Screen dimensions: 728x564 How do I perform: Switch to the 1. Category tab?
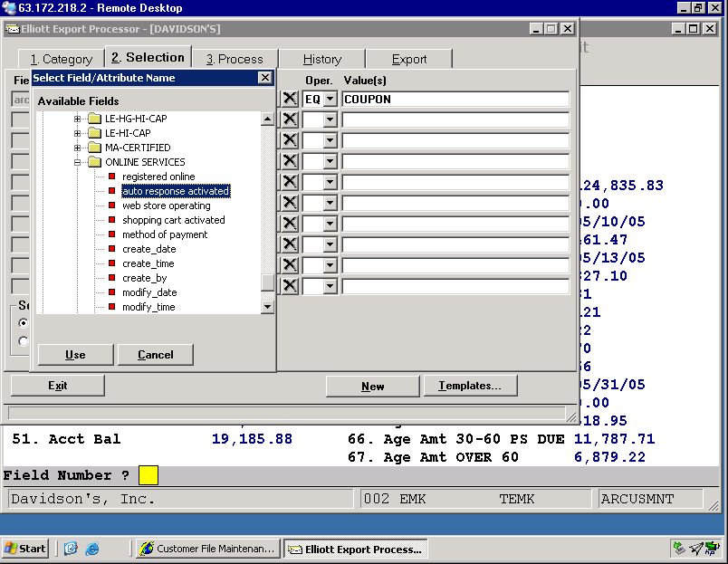coord(62,60)
